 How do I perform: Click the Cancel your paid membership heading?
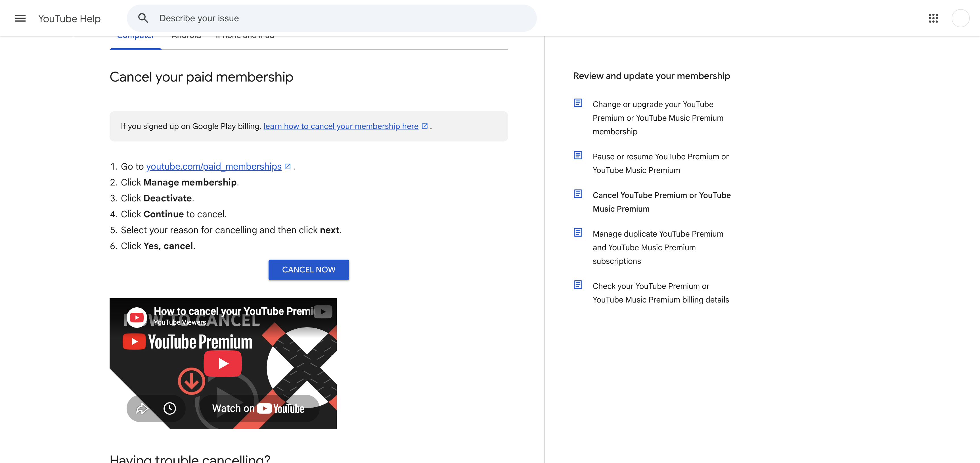201,77
